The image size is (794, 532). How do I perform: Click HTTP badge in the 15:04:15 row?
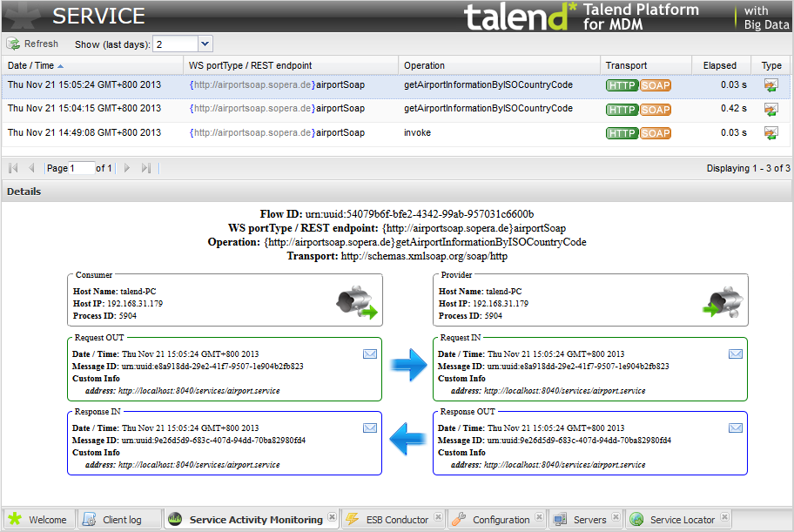[x=622, y=110]
